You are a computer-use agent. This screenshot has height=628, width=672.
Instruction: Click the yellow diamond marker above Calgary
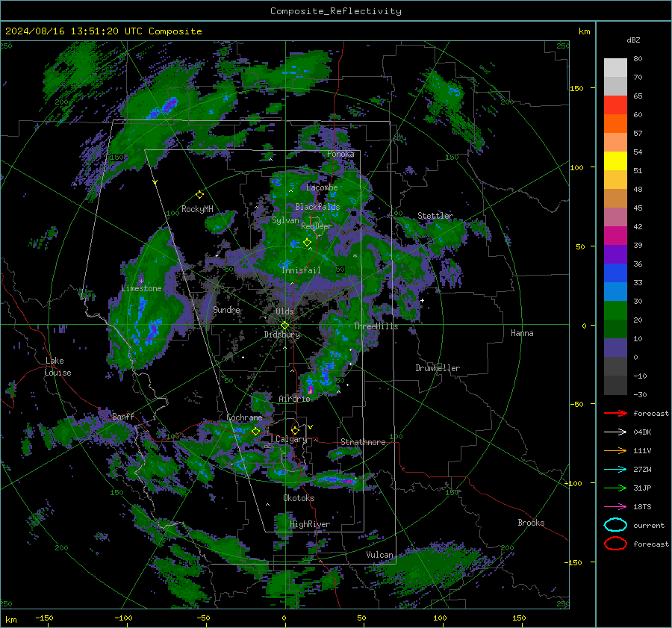[x=295, y=430]
